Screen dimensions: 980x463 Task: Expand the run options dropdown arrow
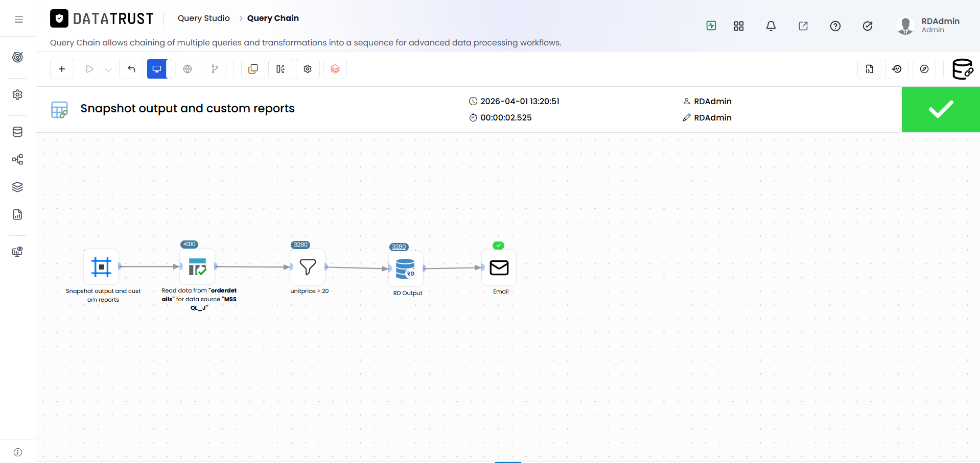tap(108, 69)
